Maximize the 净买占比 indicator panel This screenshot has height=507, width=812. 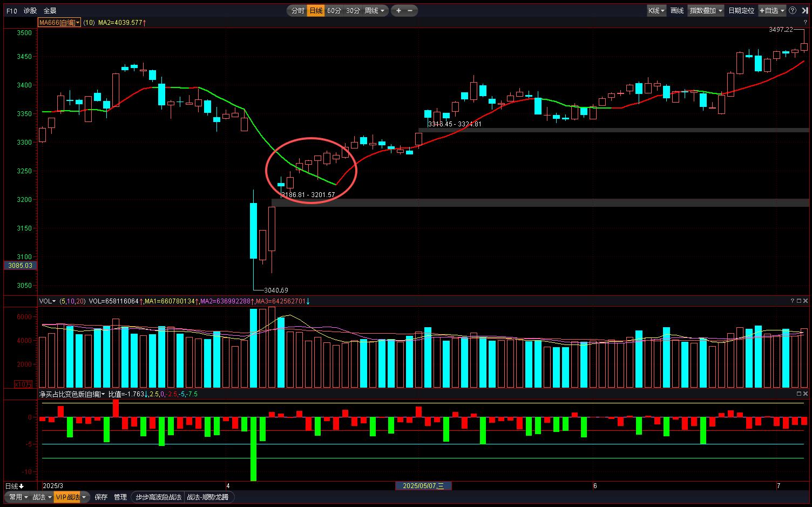(799, 394)
